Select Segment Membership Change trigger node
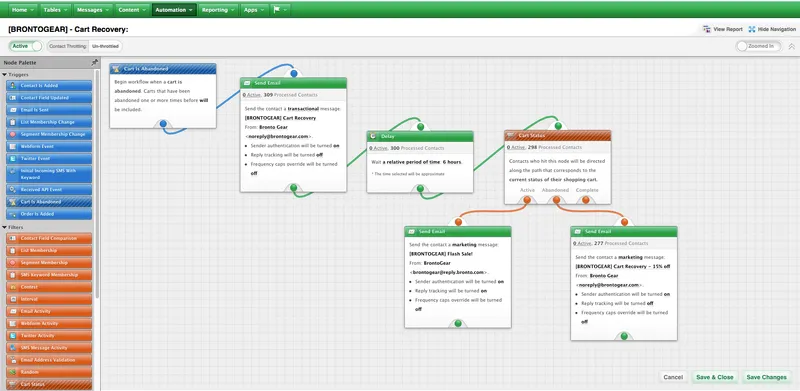 coord(49,134)
